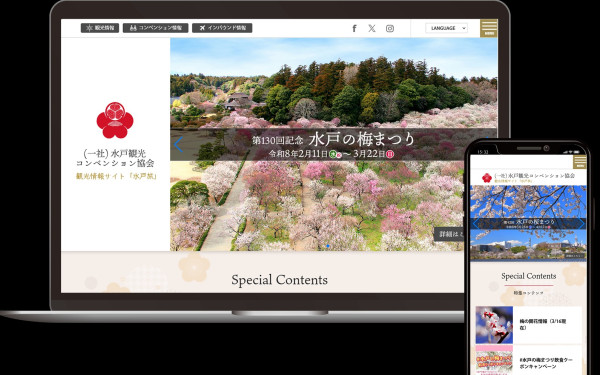
Task: Click Special Contents heading on laptop
Action: (x=279, y=280)
